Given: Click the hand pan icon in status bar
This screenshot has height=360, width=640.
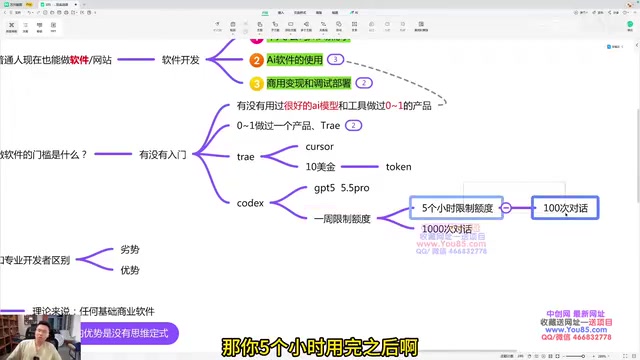Looking at the screenshot, I should 529,356.
